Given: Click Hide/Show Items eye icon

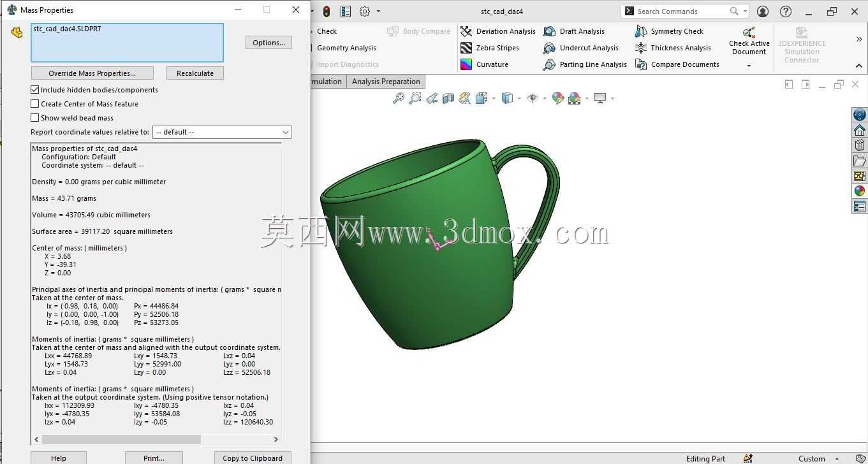Looking at the screenshot, I should [532, 98].
